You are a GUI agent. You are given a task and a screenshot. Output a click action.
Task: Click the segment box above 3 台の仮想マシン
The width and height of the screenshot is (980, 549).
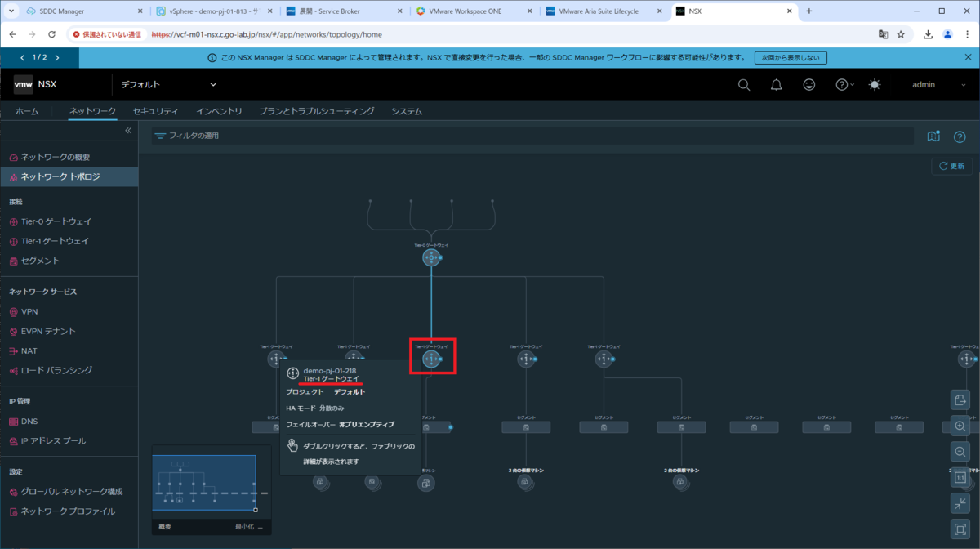[525, 427]
